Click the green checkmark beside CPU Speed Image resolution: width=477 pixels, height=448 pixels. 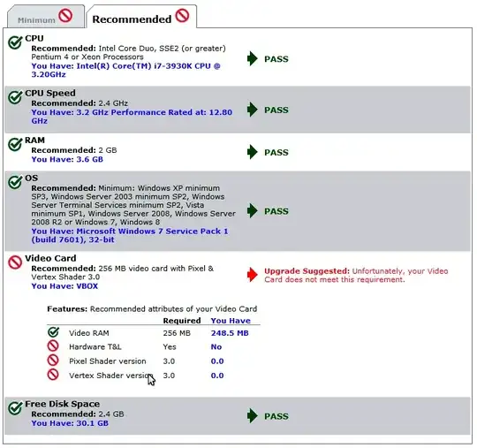[15, 97]
